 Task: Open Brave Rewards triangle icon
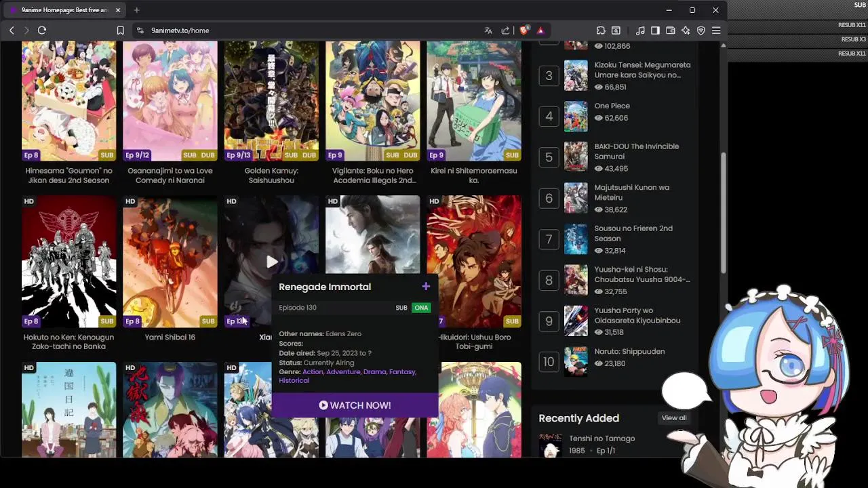(x=540, y=30)
